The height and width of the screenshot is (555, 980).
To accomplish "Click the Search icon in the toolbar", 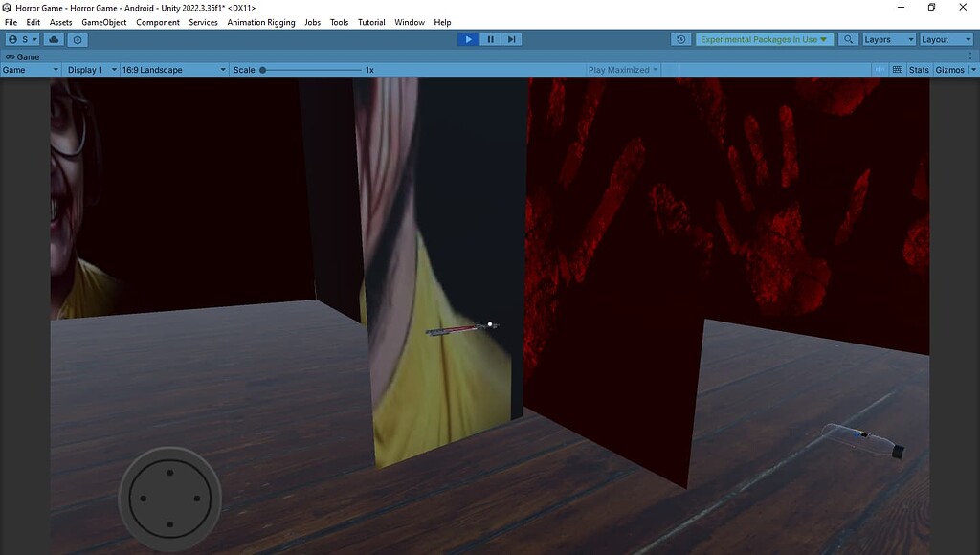I will [847, 39].
